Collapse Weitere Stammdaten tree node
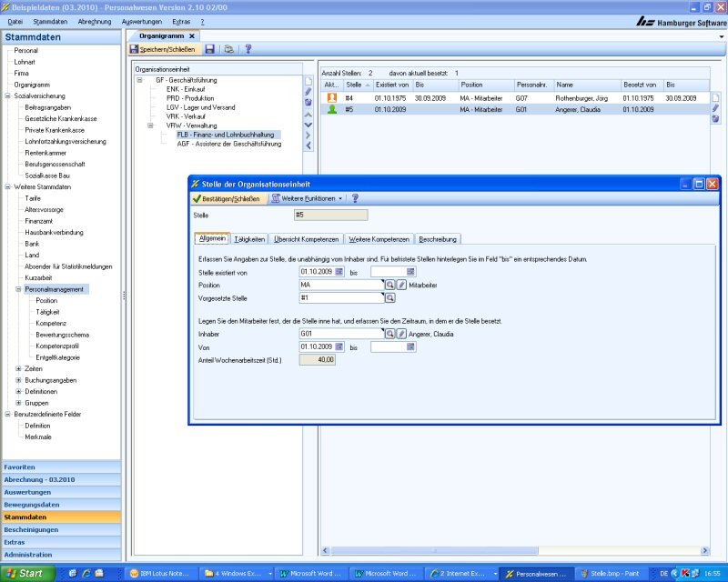728x582 pixels. pyautogui.click(x=7, y=187)
